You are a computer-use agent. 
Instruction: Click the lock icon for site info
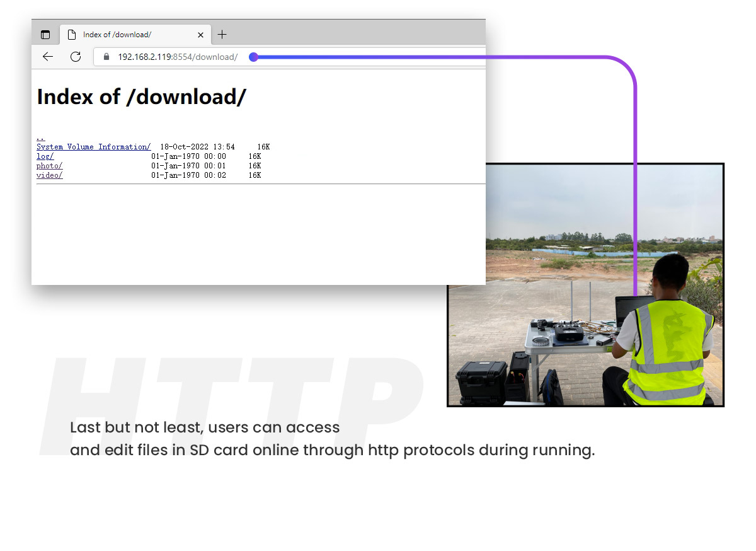[106, 57]
